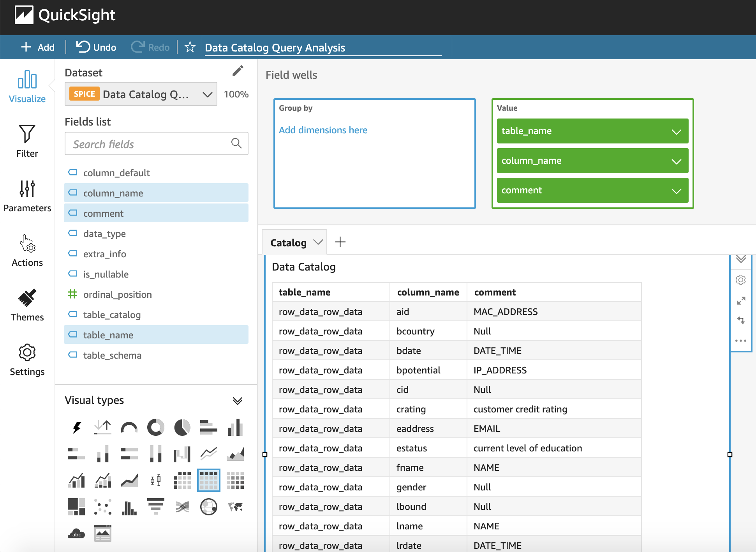Open the Data Catalog dataset dropdown
Image resolution: width=756 pixels, height=552 pixels.
tap(141, 94)
